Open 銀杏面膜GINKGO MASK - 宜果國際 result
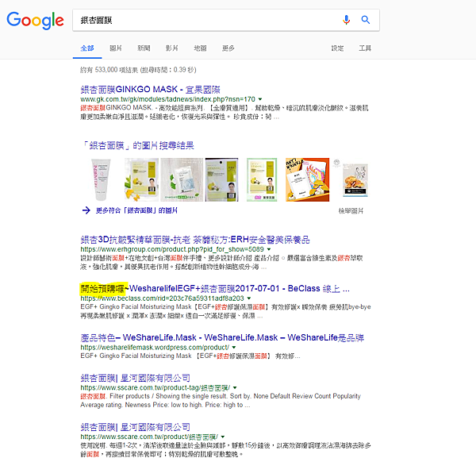The width and height of the screenshot is (476, 458). click(x=150, y=90)
